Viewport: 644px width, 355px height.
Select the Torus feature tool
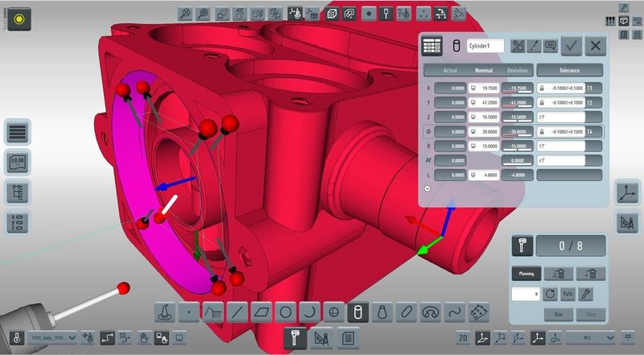(431, 312)
